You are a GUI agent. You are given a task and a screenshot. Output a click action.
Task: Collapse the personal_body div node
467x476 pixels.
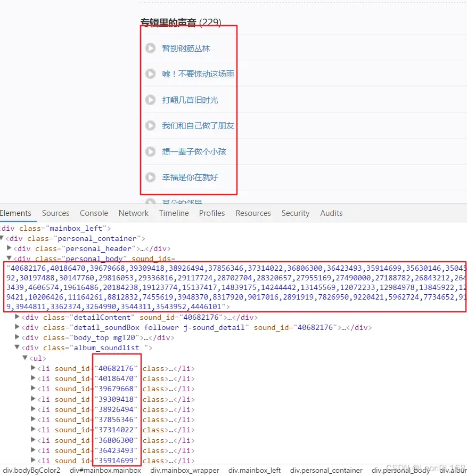pyautogui.click(x=9, y=258)
